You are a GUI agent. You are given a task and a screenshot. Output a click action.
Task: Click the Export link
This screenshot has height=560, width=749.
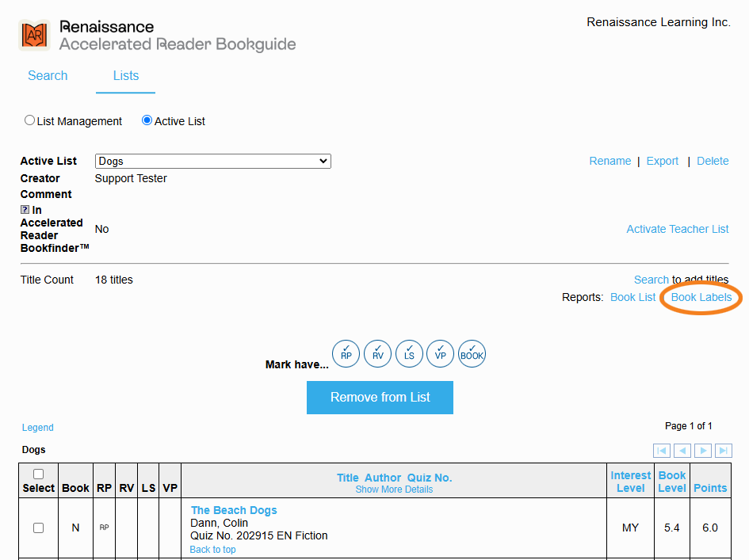click(662, 161)
